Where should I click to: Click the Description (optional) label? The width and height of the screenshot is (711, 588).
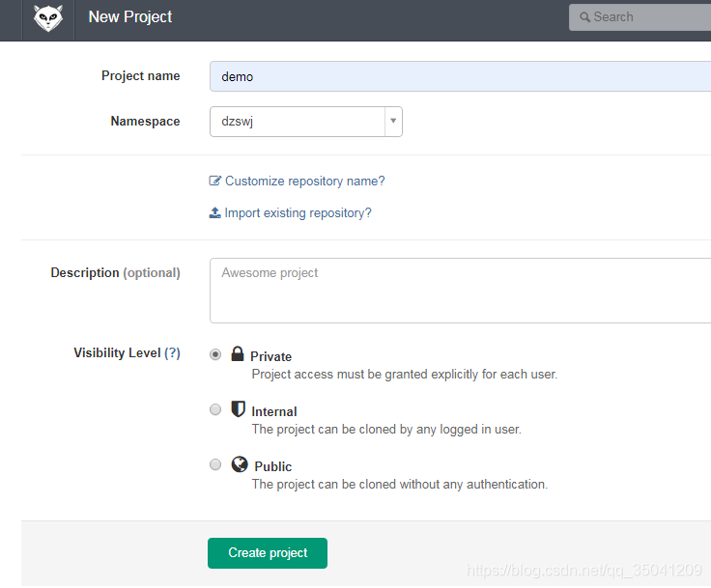point(115,273)
